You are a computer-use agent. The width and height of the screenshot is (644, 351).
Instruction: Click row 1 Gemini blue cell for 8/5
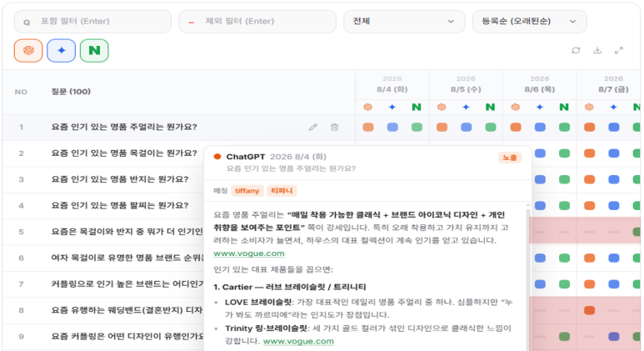pyautogui.click(x=467, y=127)
